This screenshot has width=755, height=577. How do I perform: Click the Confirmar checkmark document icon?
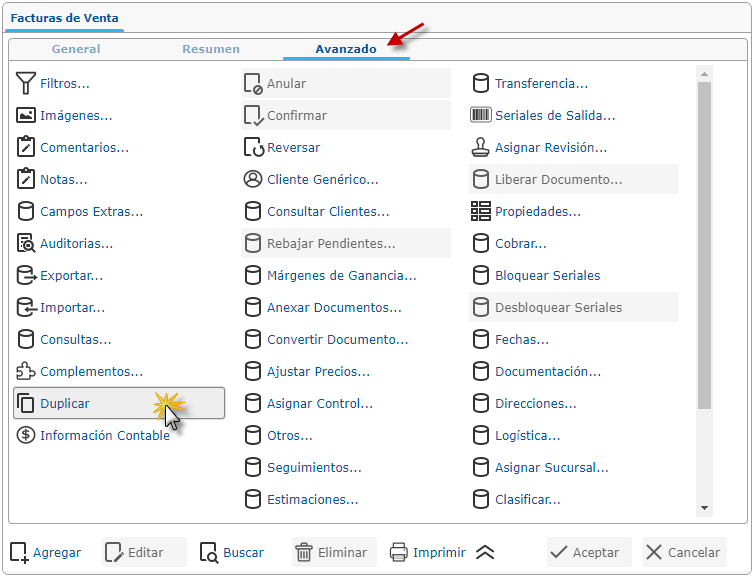[253, 116]
